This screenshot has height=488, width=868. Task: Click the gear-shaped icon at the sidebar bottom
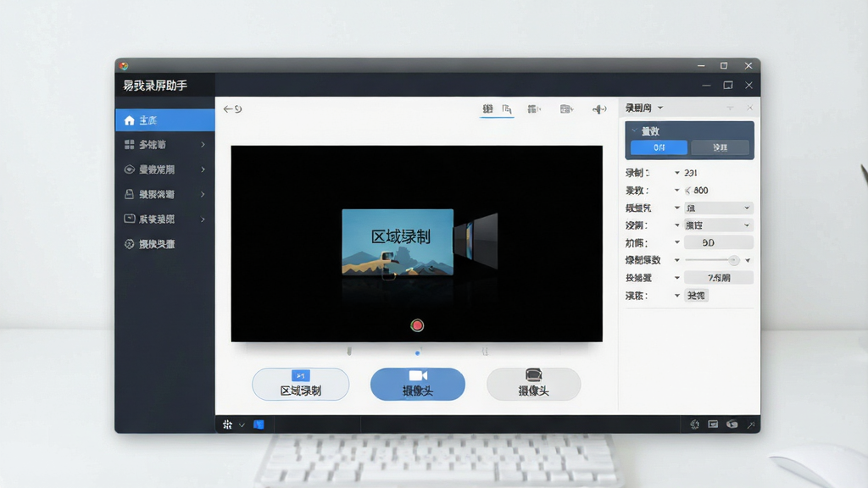tap(130, 244)
